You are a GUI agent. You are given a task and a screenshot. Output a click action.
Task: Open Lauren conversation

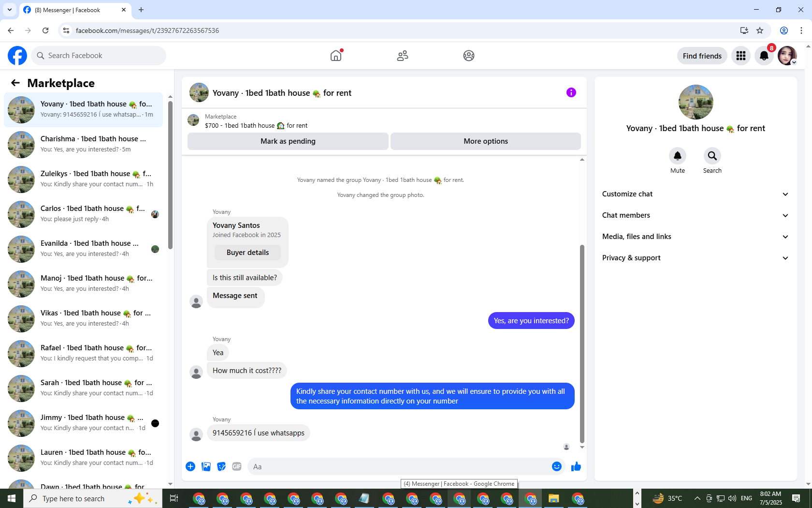pos(83,458)
